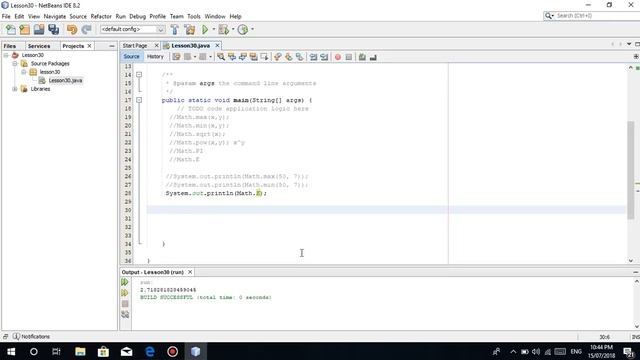Screen dimensions: 640x360
Task: Click the Build Project hammer icon
Action: click(175, 29)
